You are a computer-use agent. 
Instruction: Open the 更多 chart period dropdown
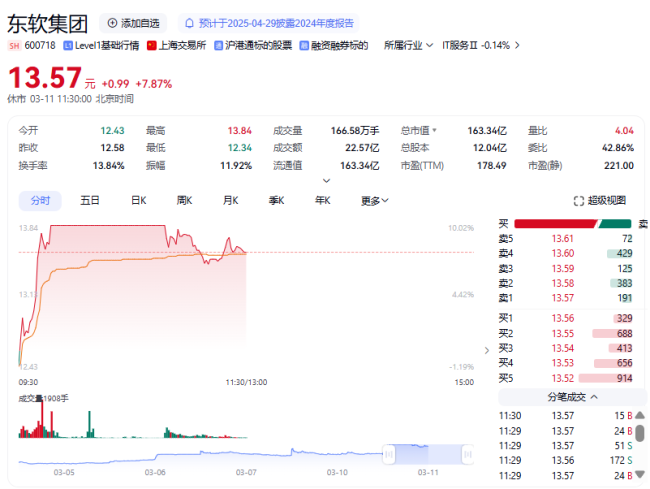[375, 201]
